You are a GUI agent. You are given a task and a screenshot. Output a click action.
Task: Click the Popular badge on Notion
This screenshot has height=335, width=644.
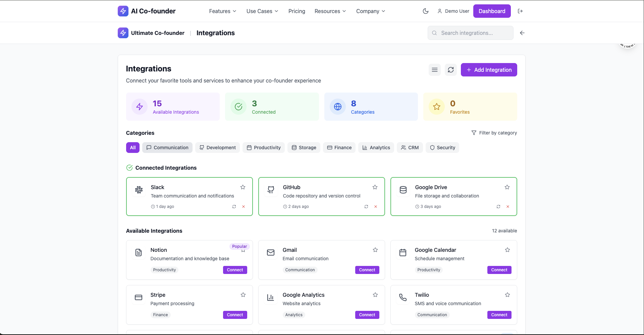point(239,246)
